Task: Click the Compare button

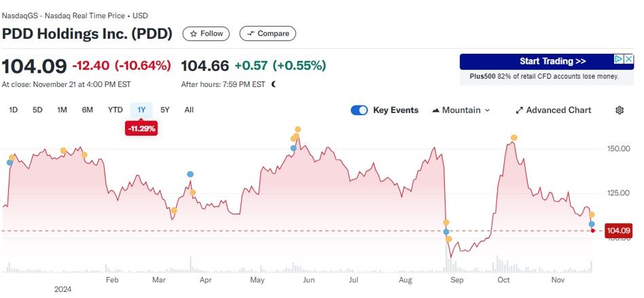Action: tap(268, 34)
